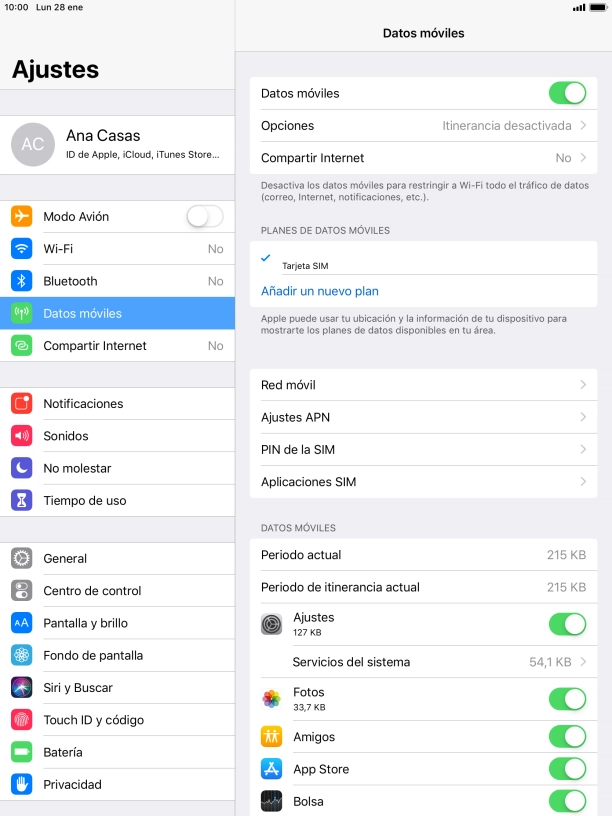612x816 pixels.
Task: Tap the Siri y Buscar icon
Action: pos(21,687)
